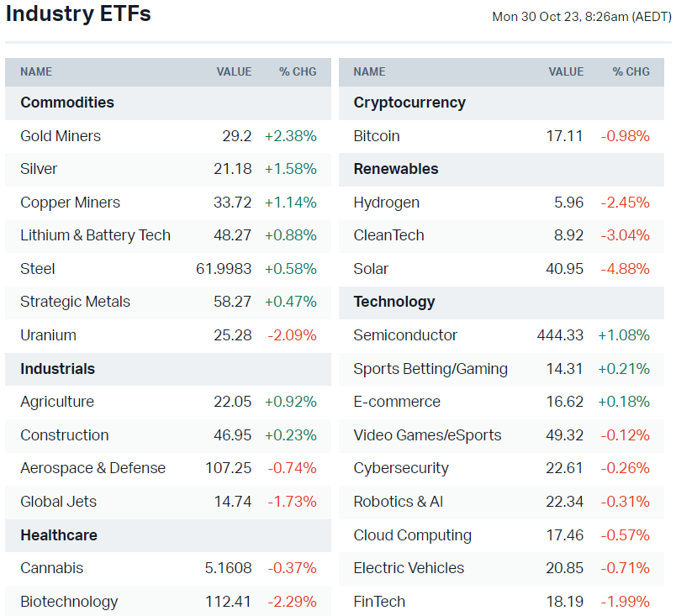
Task: Click the Industry ETFs page title
Action: pyautogui.click(x=78, y=14)
